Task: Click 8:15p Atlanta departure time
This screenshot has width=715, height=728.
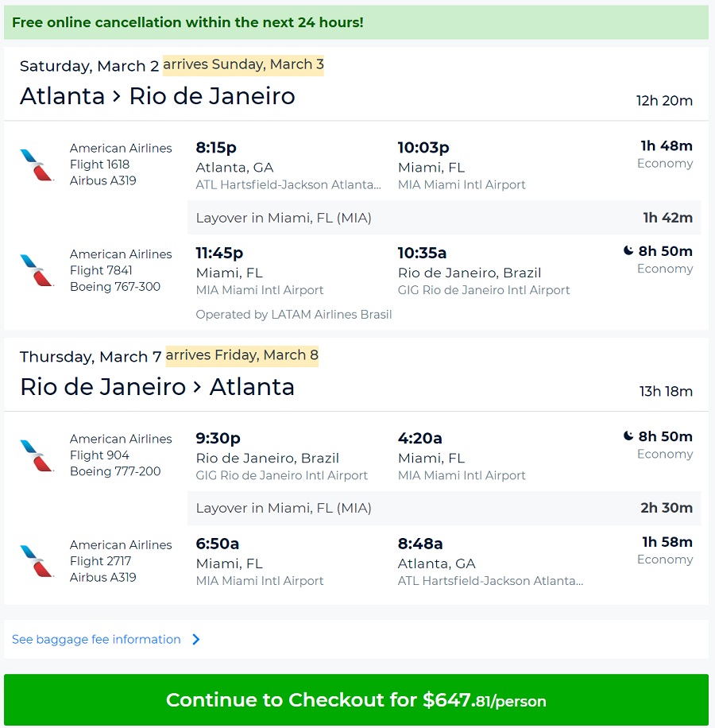Action: pos(216,148)
